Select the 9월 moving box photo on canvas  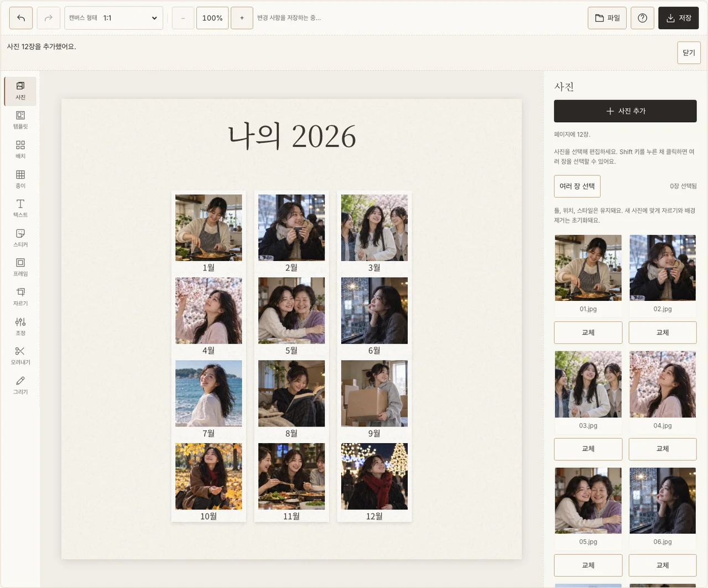374,393
